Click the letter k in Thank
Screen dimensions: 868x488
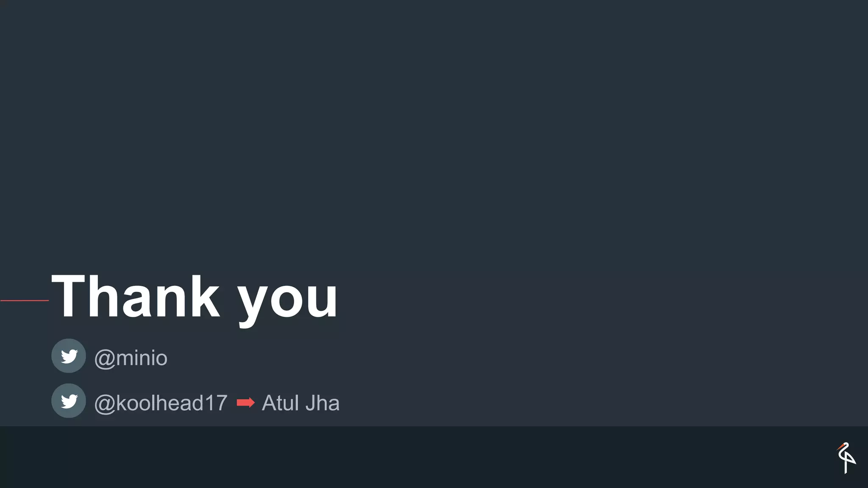tap(205, 296)
